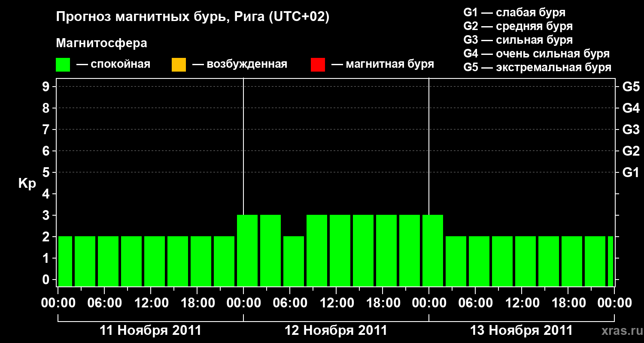The image size is (644, 343).
Task: Click the '11 Ноября 2011' date label
Action: click(151, 331)
